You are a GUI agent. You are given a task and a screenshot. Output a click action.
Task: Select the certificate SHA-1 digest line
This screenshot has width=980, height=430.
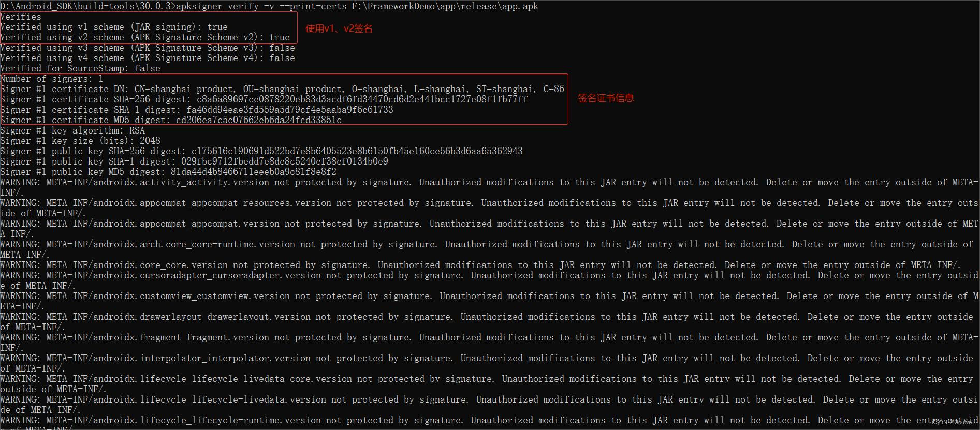[197, 110]
